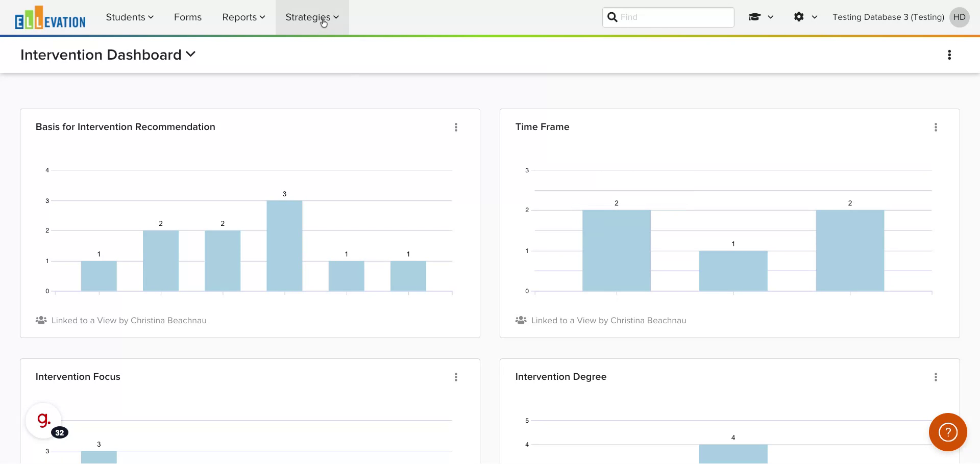Open Basis for Intervention Recommendation card options
Screen dimensions: 980x464
pyautogui.click(x=456, y=127)
